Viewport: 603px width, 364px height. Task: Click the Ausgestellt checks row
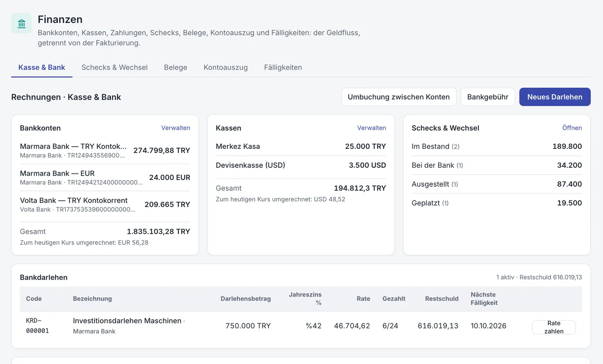click(x=497, y=184)
